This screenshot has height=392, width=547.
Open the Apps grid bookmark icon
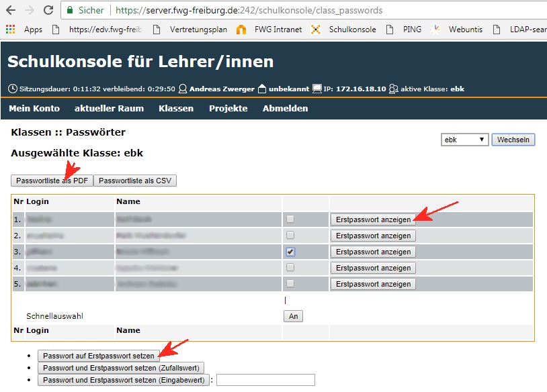(10, 30)
